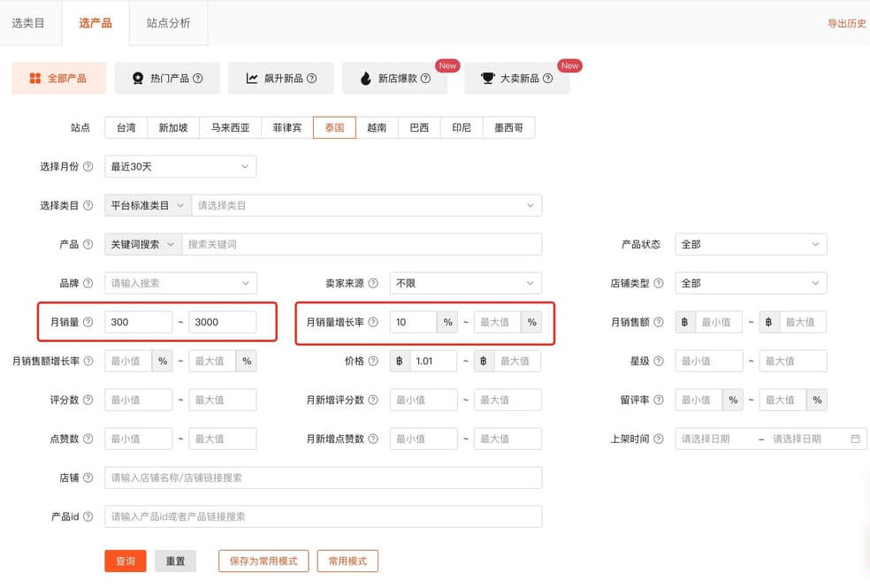Show help tooltip for 产品 label
Image resolution: width=870 pixels, height=588 pixels.
click(x=88, y=244)
